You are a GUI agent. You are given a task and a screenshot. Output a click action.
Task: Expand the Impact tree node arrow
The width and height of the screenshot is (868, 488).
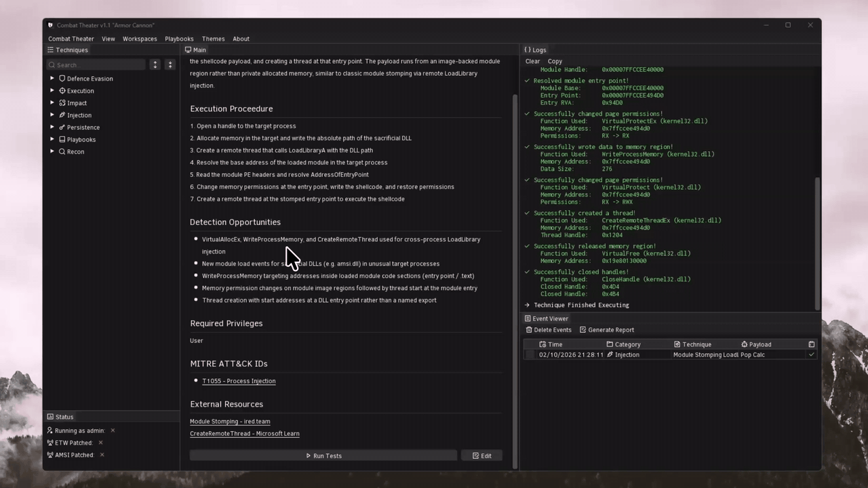52,103
